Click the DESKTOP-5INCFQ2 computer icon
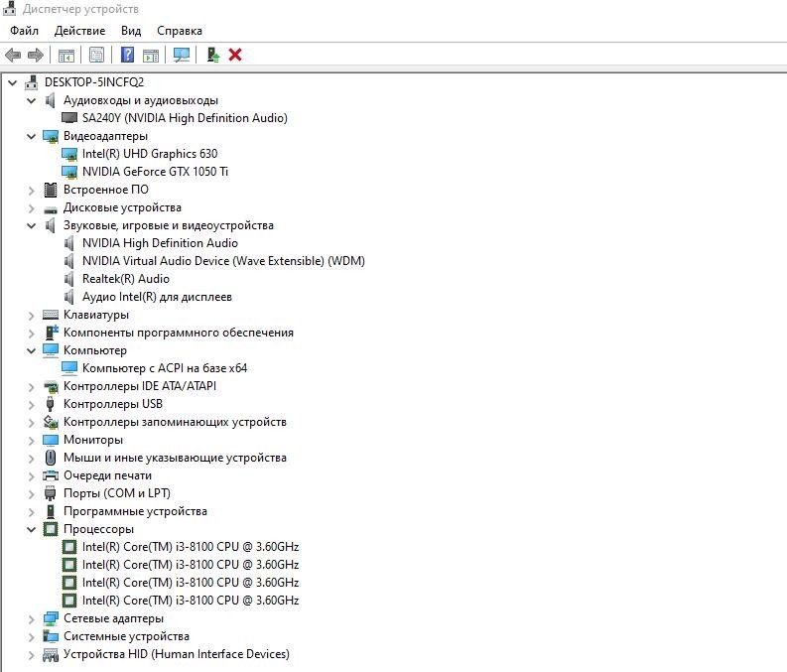The width and height of the screenshot is (787, 672). (32, 82)
